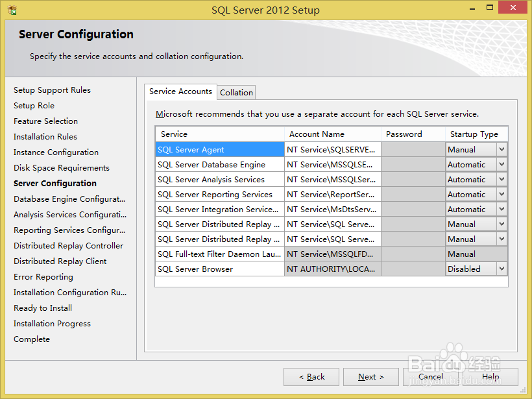Edit Account Name for SQL Server Database Engine
The image size is (532, 399).
click(x=332, y=164)
